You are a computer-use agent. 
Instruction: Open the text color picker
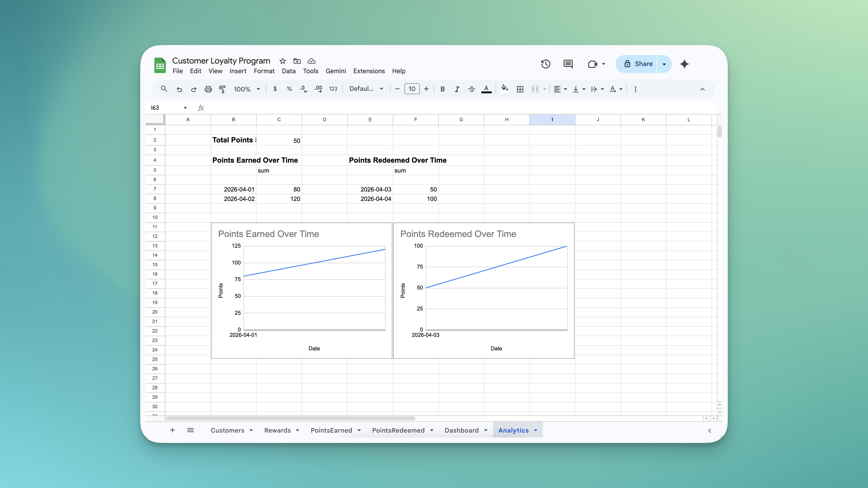(486, 89)
